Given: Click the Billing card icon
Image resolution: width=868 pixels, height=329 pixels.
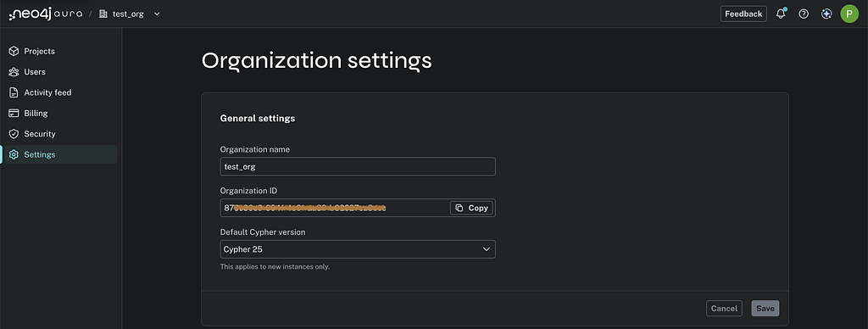Looking at the screenshot, I should (14, 113).
